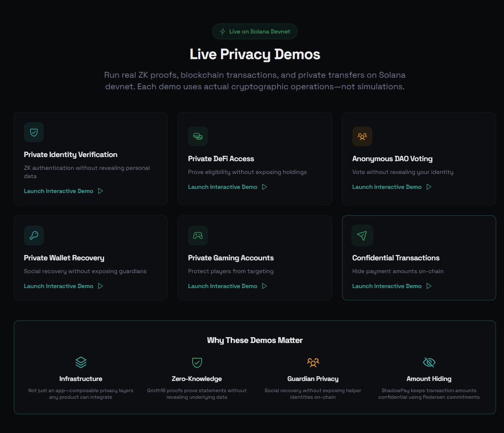Click the play triangle beside Private Identity Verification's demo link

pos(100,191)
